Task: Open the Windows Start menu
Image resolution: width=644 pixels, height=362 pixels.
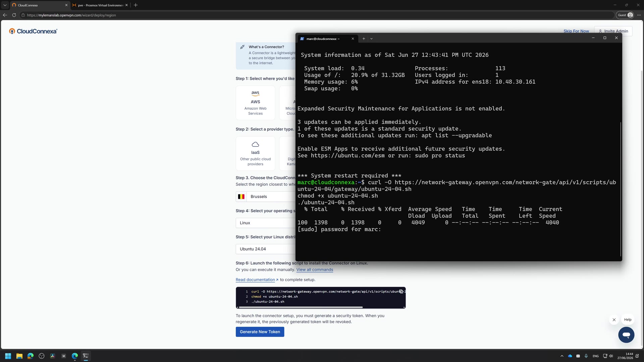Action: pyautogui.click(x=8, y=356)
